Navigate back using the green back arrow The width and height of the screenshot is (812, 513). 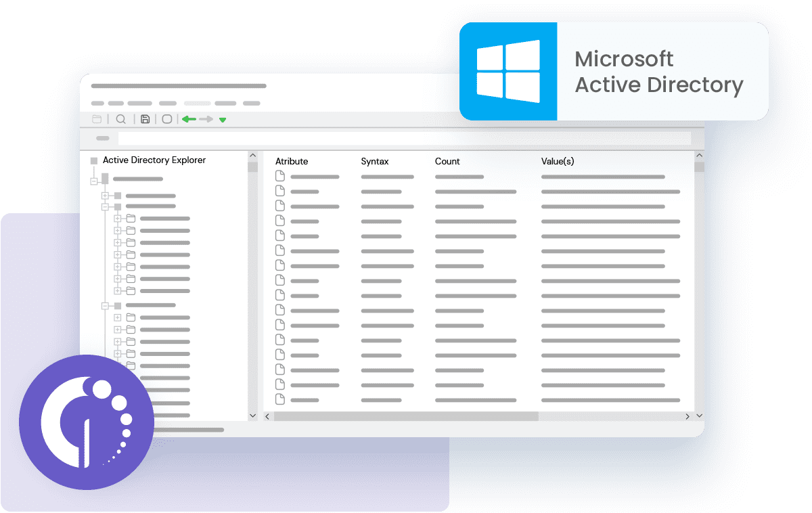[x=189, y=118]
